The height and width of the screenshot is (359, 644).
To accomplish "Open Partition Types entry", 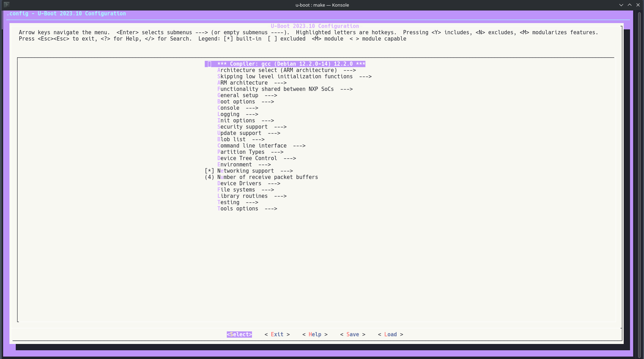I will click(250, 152).
